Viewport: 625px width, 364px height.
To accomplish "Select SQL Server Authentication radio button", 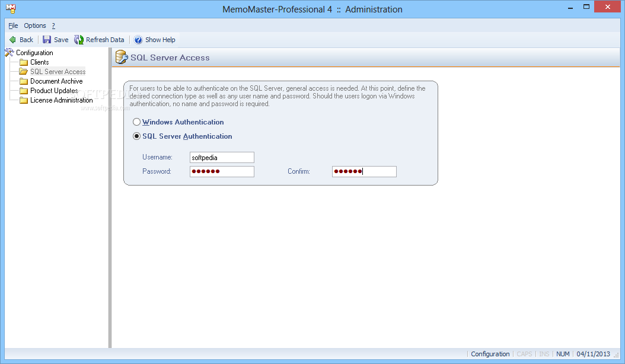I will pyautogui.click(x=137, y=136).
